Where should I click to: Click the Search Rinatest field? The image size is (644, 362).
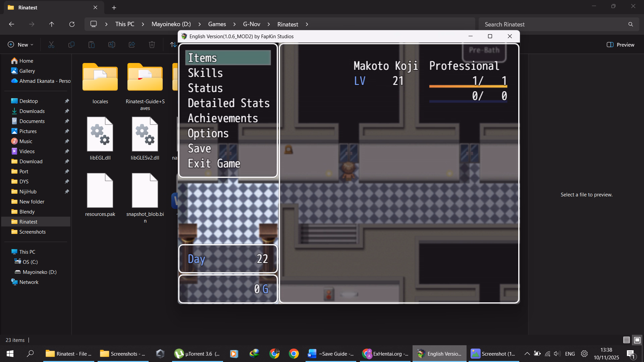tap(553, 24)
